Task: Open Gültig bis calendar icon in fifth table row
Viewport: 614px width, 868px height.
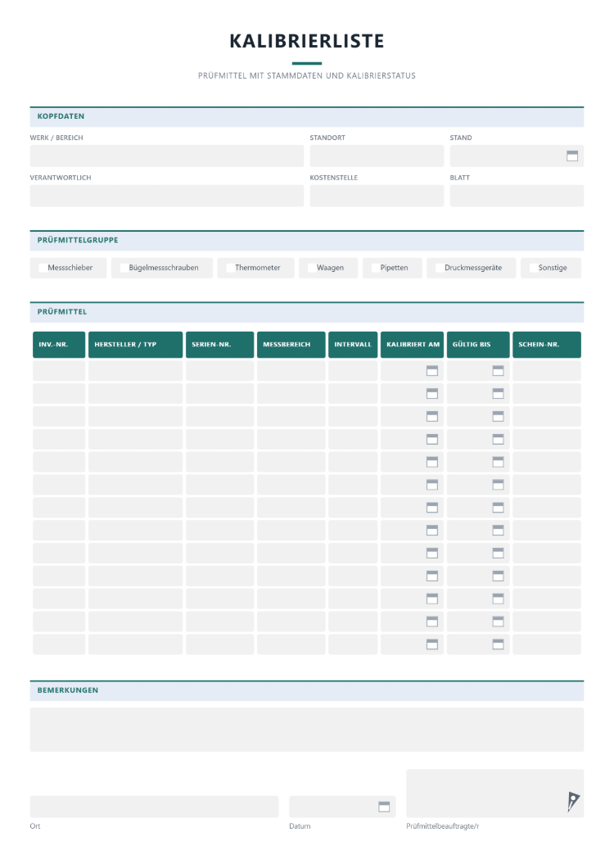Action: tap(498, 462)
